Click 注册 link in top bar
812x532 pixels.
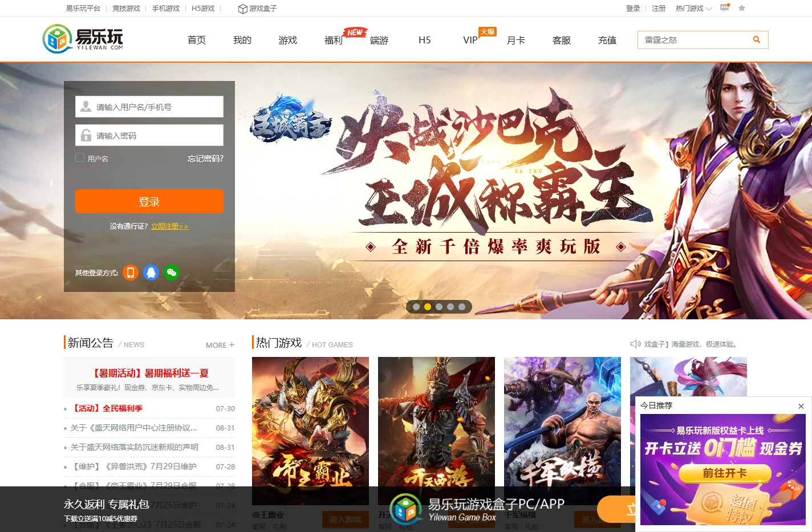point(659,9)
